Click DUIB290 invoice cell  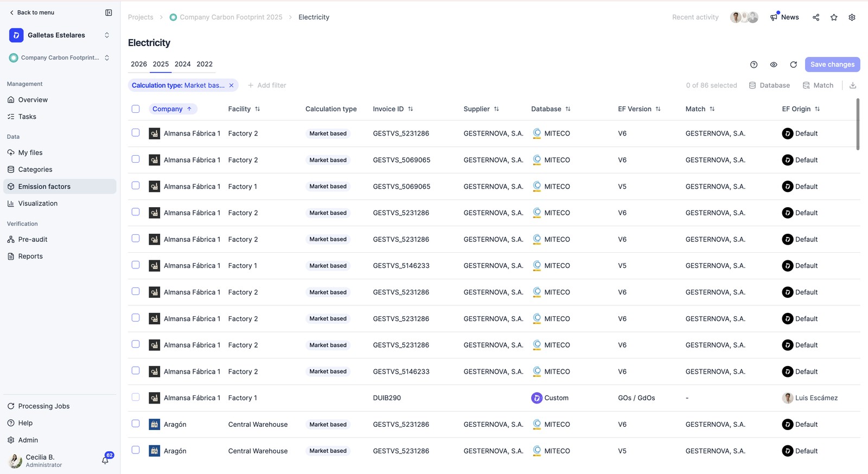387,398
